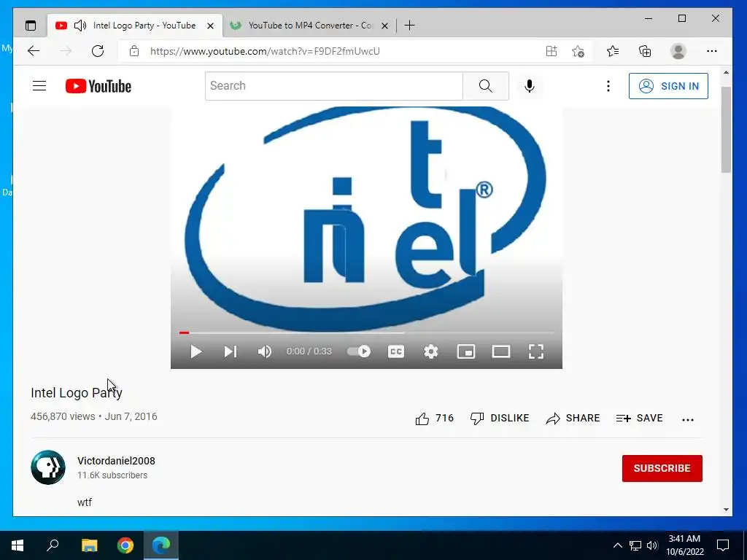Open Windows Start menu
This screenshot has width=747, height=560.
[18, 545]
